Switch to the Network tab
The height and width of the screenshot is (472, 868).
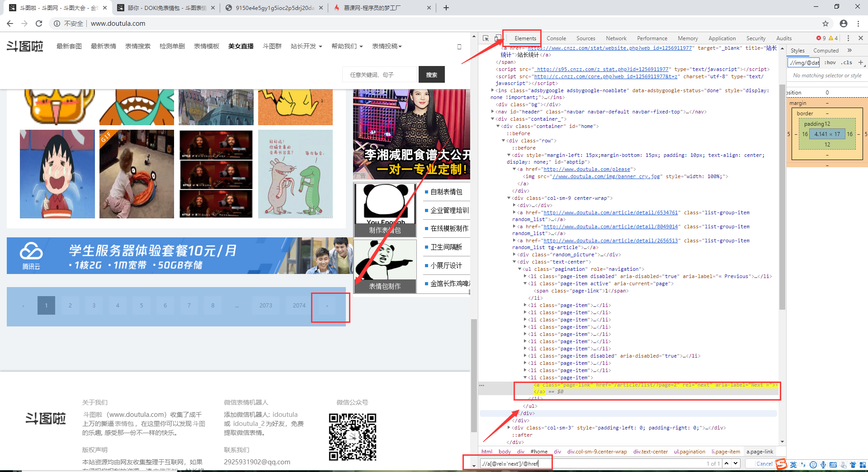[x=616, y=38]
